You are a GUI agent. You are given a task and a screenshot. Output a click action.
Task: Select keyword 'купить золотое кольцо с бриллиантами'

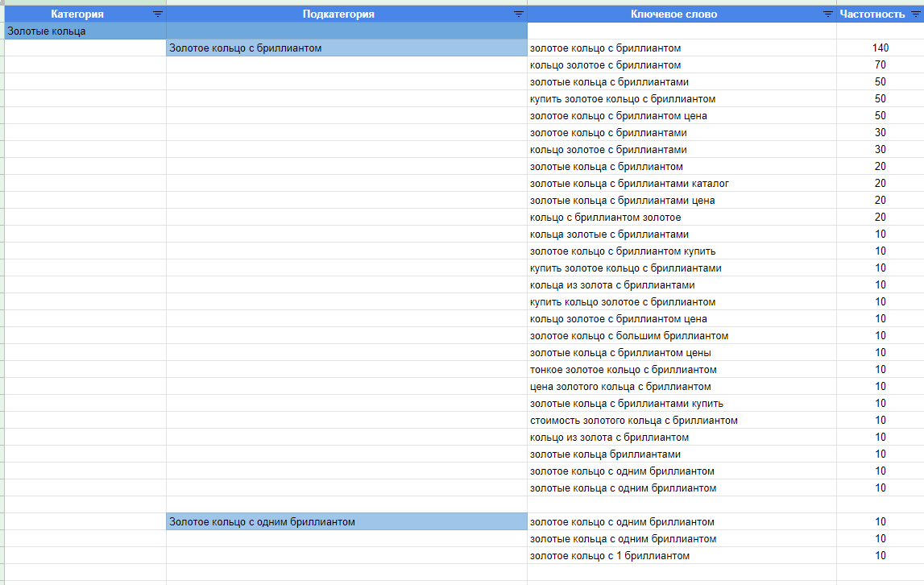pos(626,268)
